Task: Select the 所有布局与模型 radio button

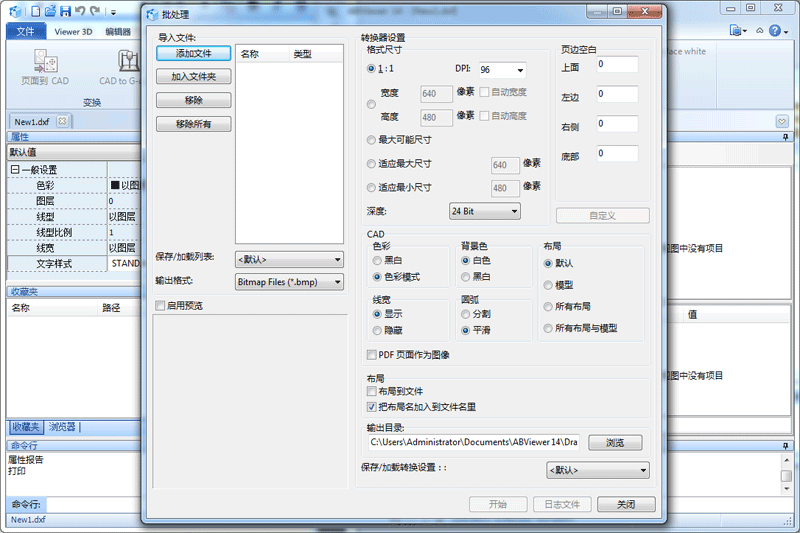Action: 548,328
